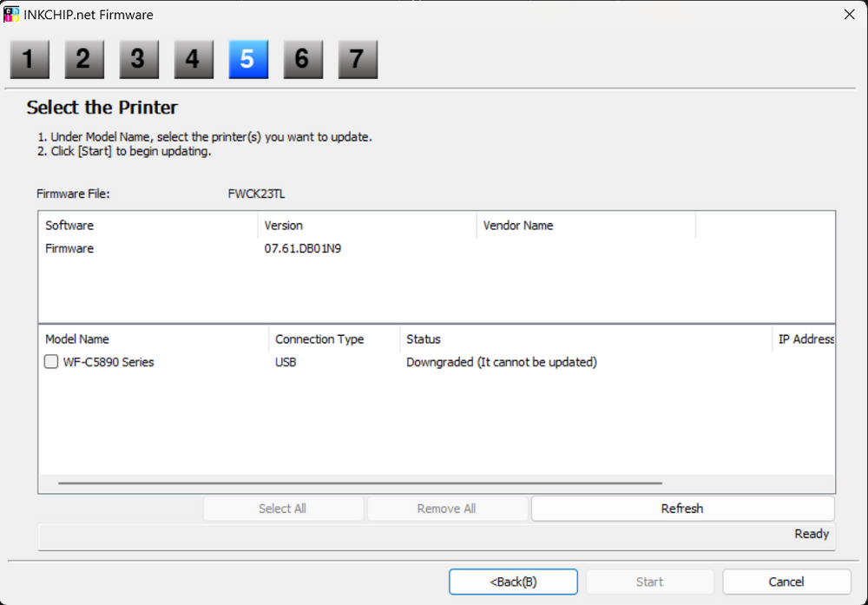The image size is (868, 605).
Task: Select the Firmware row in software list
Action: point(69,249)
